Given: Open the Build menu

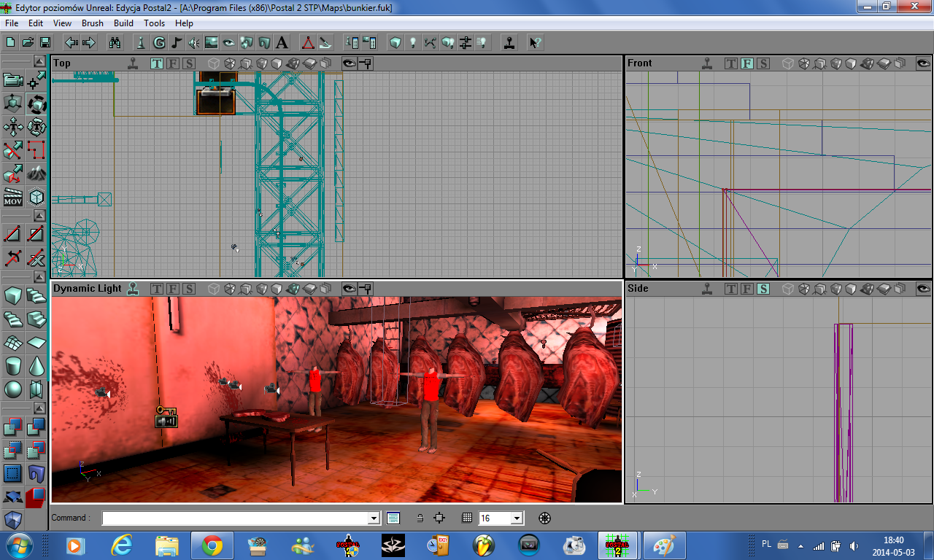Looking at the screenshot, I should (123, 23).
